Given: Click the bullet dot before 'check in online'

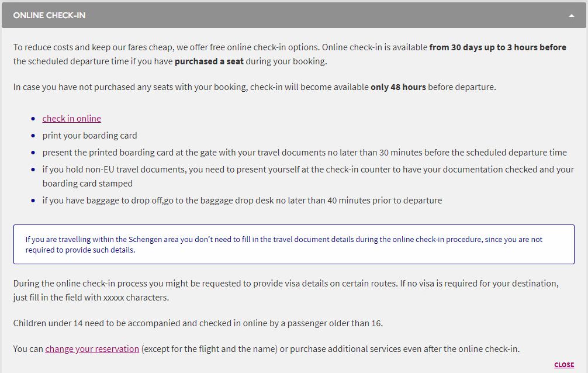Looking at the screenshot, I should tap(33, 119).
